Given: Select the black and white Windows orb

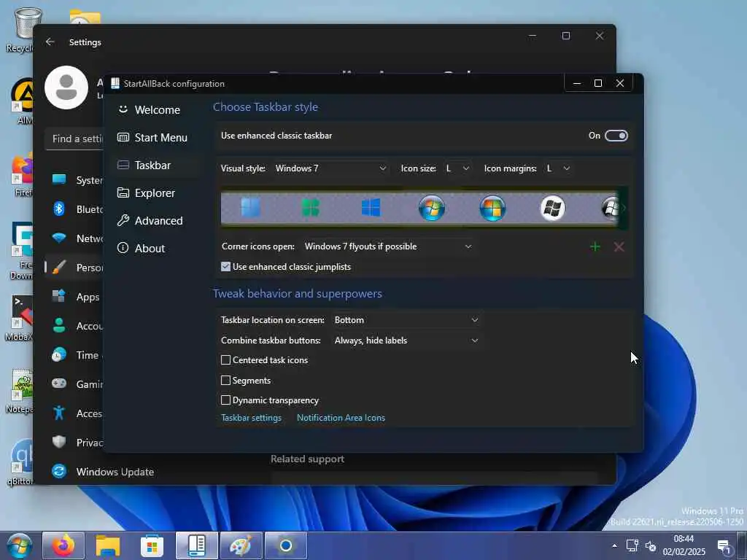Looking at the screenshot, I should (553, 208).
